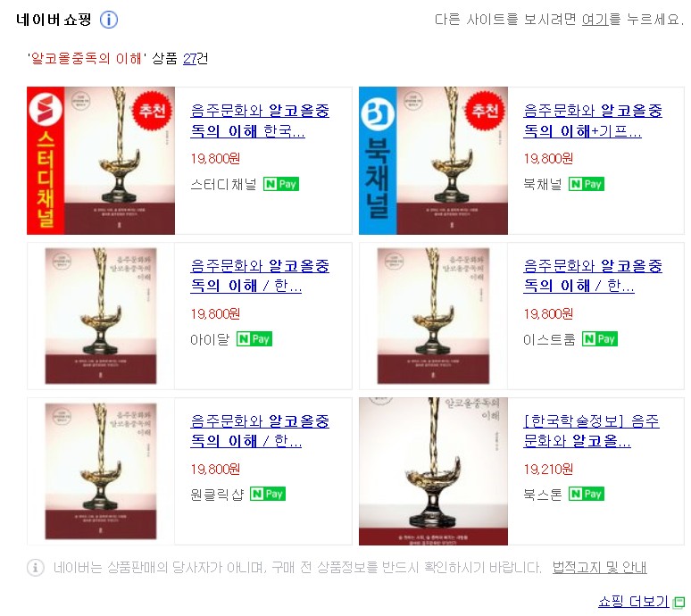Image resolution: width=691 pixels, height=616 pixels.
Task: Click the info icon beside 네이버쇼핑
Action: point(109,20)
